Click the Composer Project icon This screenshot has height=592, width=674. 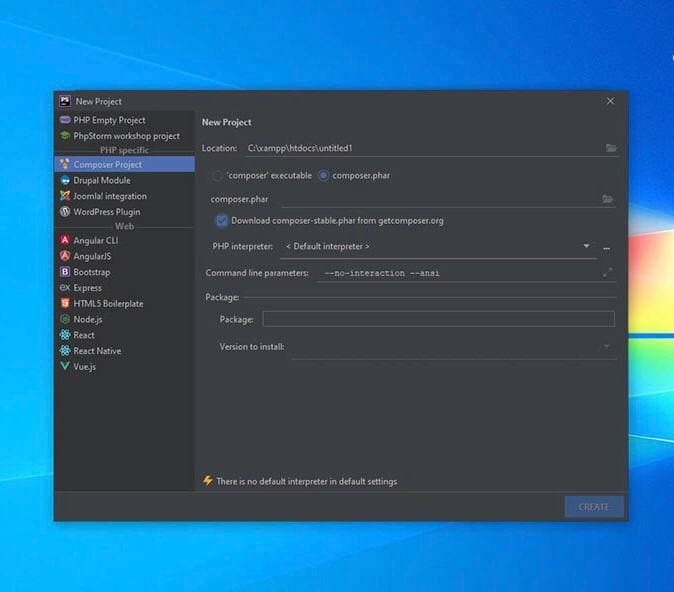tap(65, 164)
